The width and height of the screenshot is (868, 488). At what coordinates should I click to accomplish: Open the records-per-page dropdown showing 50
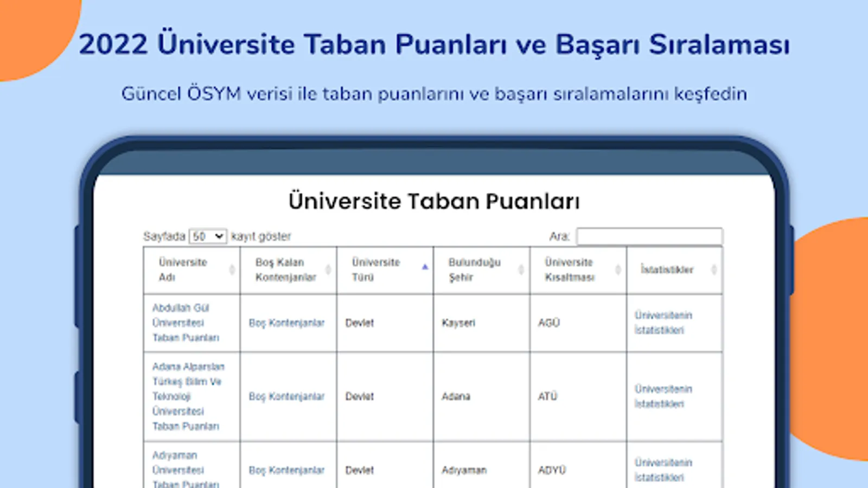(x=208, y=236)
